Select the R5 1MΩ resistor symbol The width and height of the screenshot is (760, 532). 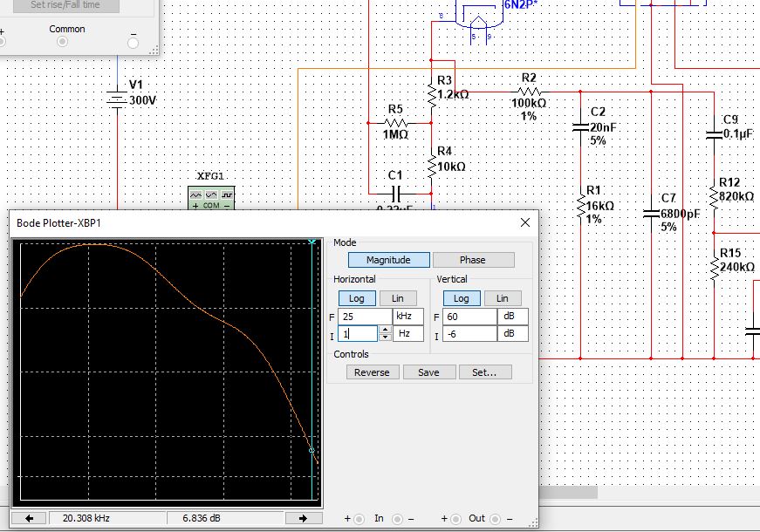[395, 123]
